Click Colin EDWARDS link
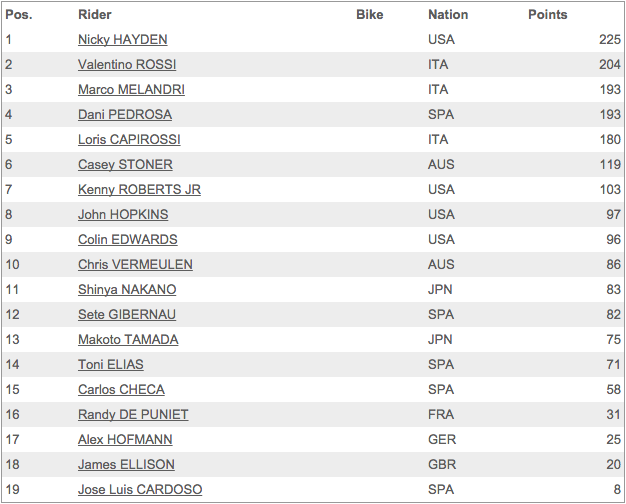This screenshot has height=504, width=626. click(x=128, y=240)
